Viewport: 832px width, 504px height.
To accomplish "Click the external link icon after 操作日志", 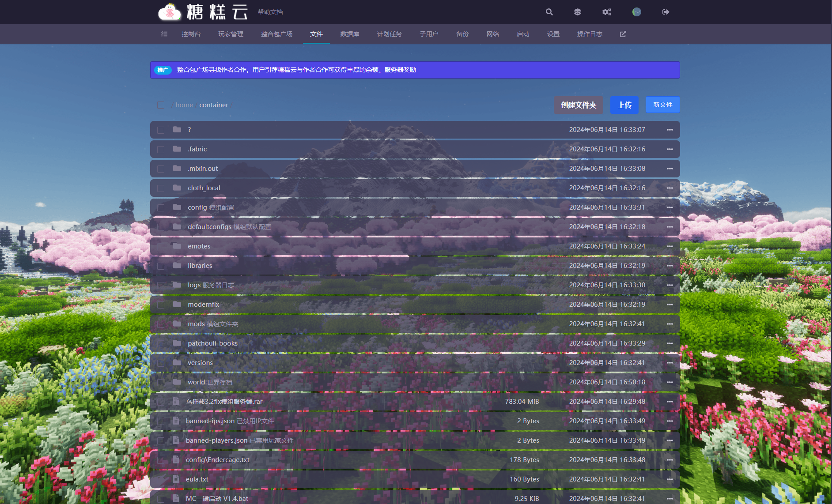I will click(x=623, y=34).
